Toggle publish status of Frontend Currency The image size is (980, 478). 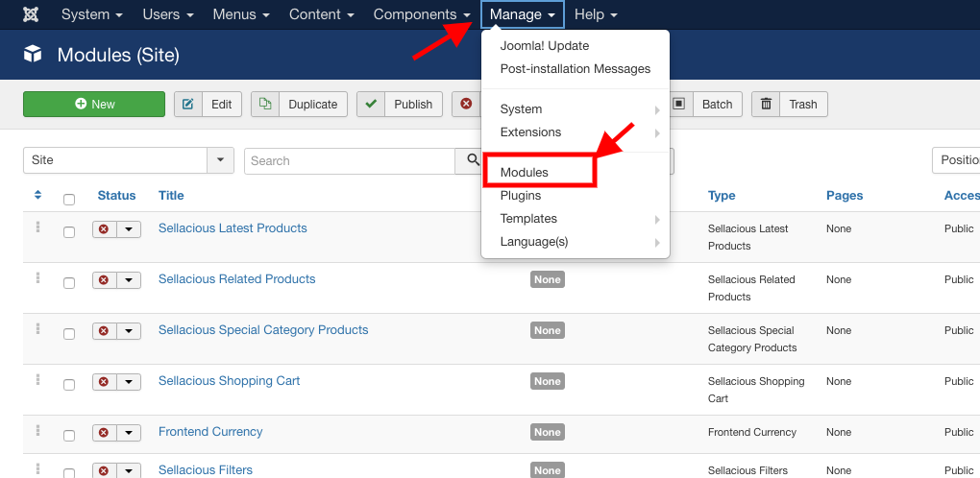[105, 433]
